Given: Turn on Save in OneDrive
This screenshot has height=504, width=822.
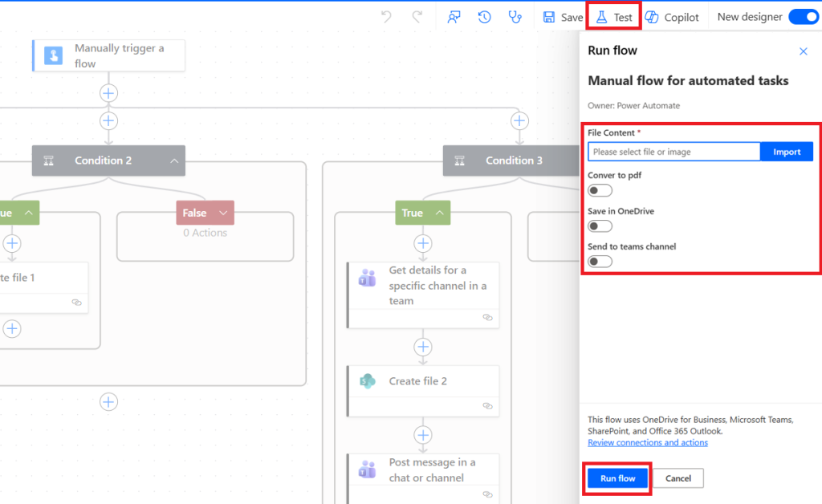Looking at the screenshot, I should point(600,226).
